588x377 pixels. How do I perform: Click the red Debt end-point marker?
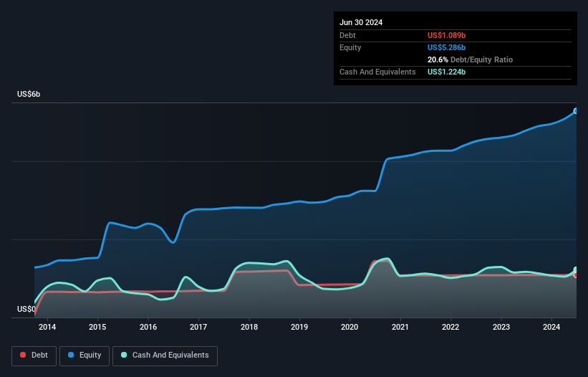coord(576,275)
